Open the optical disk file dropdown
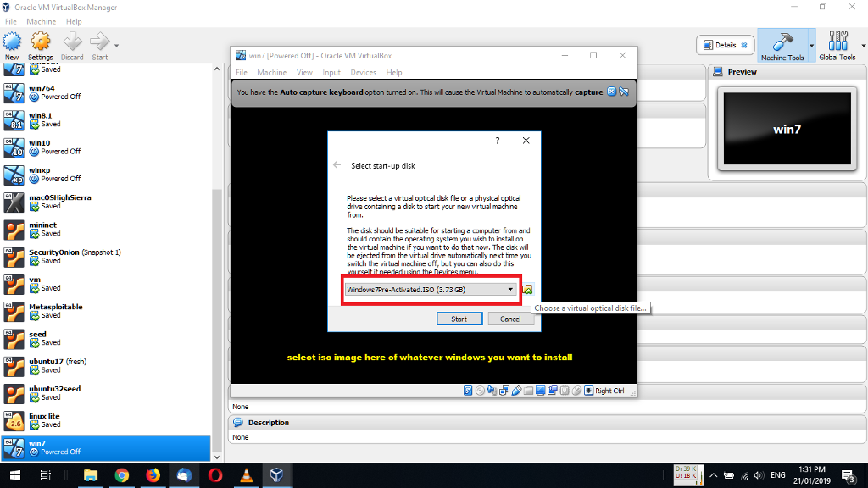 [x=431, y=290]
